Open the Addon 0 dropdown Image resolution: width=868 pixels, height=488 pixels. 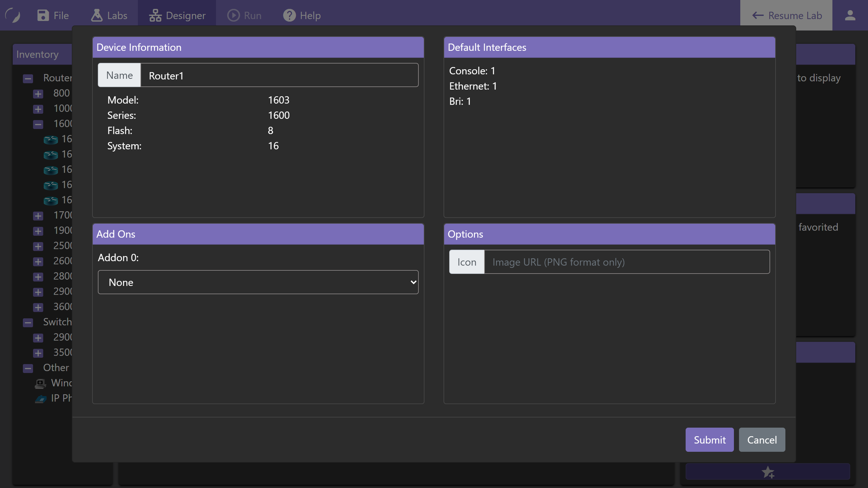258,282
